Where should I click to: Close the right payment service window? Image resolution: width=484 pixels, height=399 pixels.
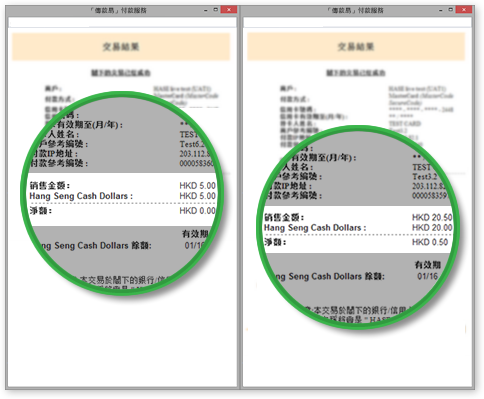click(464, 10)
